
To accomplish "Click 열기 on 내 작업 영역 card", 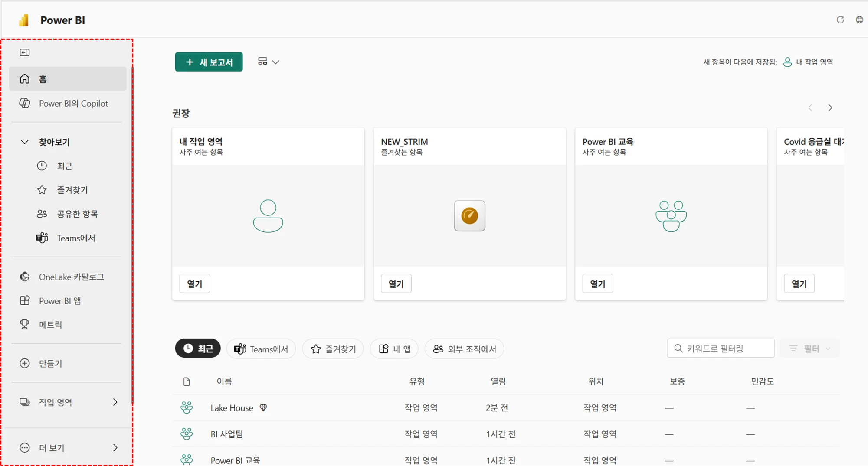I will [x=194, y=284].
